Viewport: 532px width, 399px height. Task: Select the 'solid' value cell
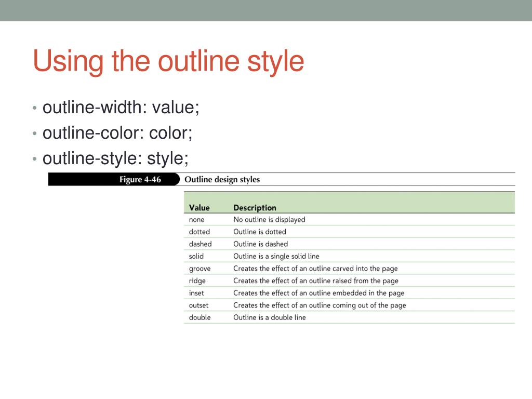196,256
